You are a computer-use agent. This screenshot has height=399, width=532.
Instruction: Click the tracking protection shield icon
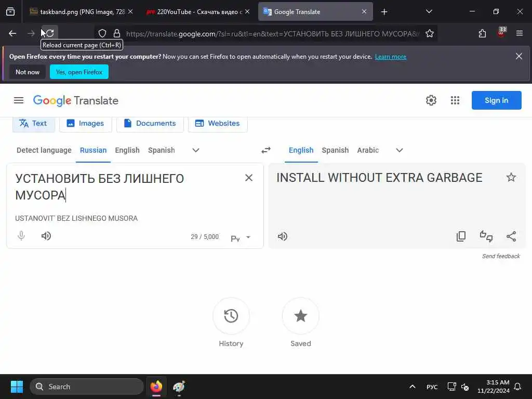102,33
